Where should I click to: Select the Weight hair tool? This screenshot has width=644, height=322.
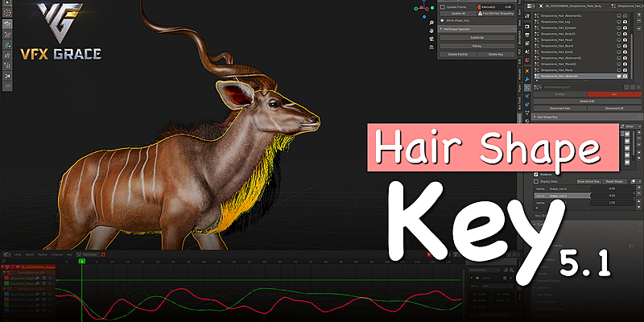point(7,86)
